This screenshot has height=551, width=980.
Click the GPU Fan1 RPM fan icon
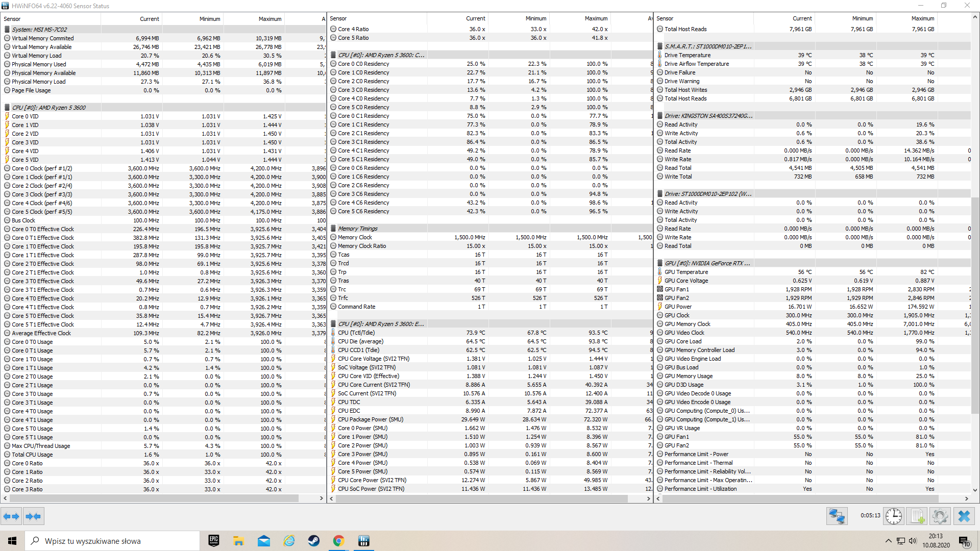tap(659, 289)
